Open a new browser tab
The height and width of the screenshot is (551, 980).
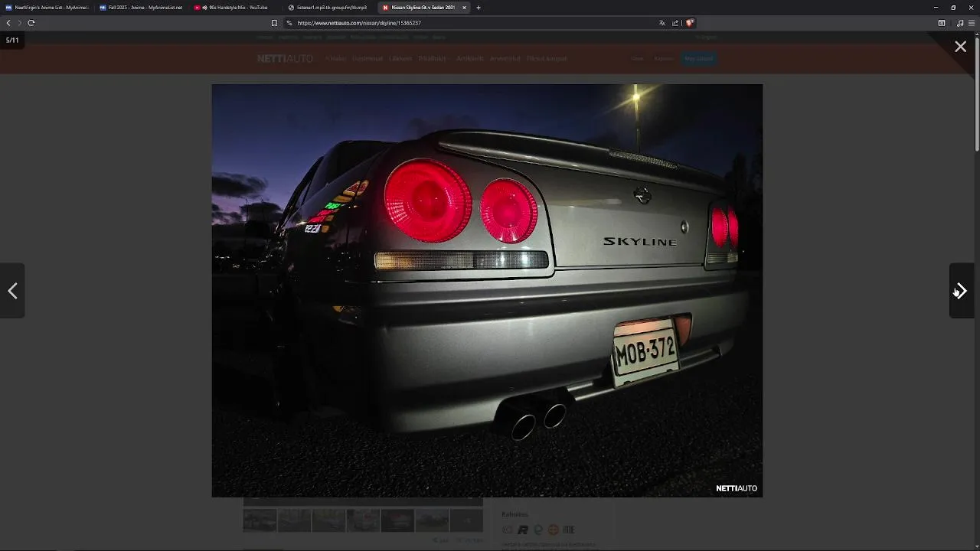point(479,8)
